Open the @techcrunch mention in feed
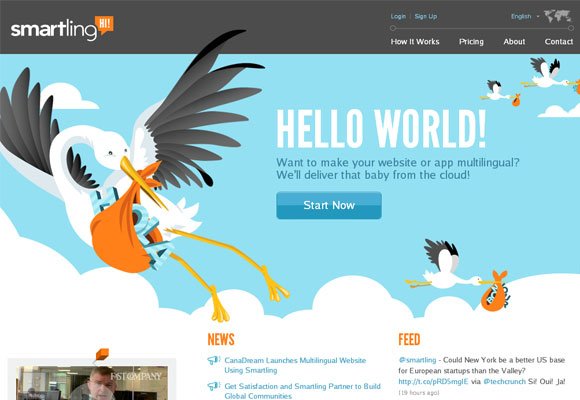 click(504, 381)
